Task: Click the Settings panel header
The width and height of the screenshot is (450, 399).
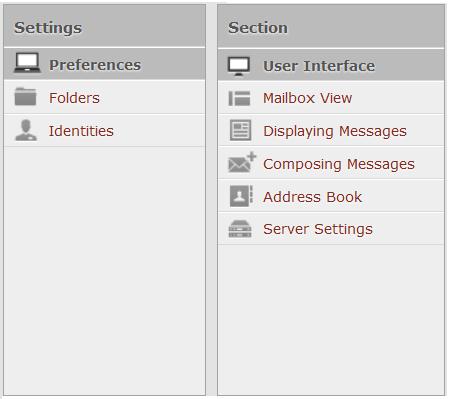Action: (105, 26)
